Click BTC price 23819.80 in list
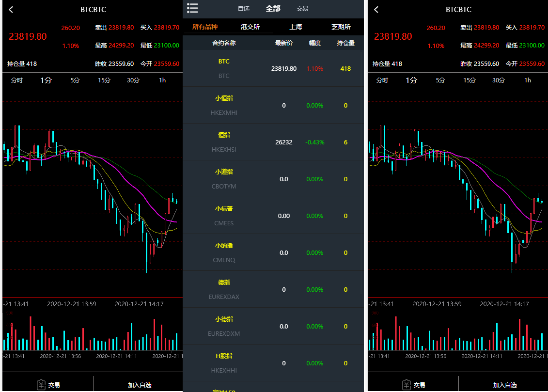The image size is (548, 392). (284, 69)
